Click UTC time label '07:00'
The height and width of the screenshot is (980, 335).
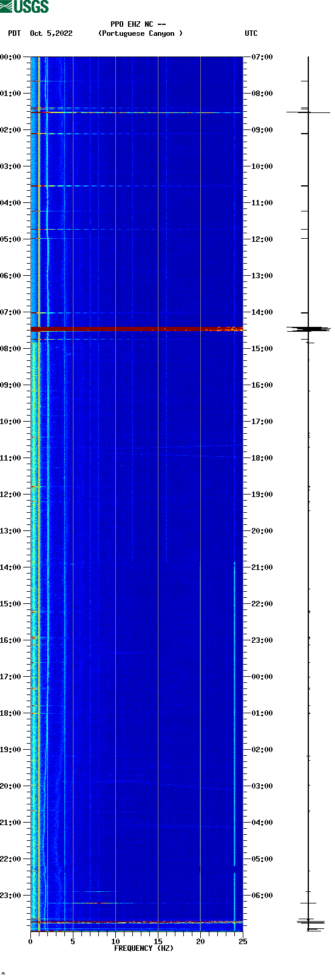[262, 57]
